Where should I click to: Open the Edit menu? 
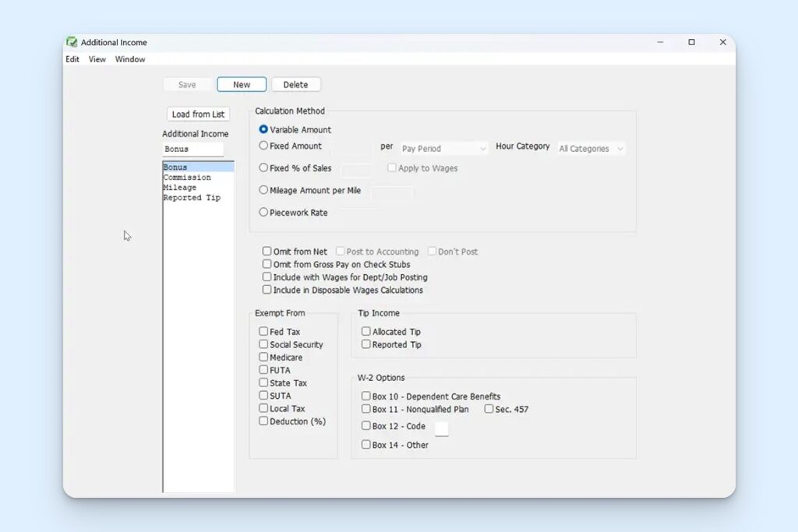(x=72, y=59)
